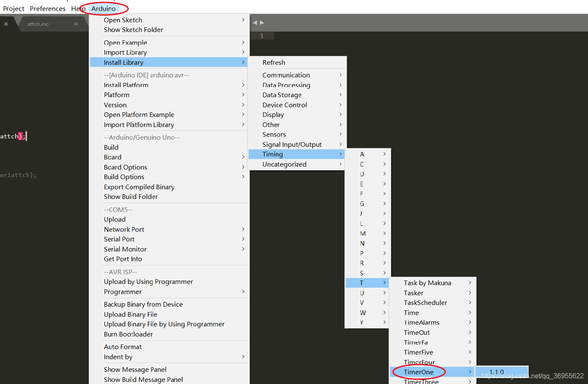
Task: Open the Signal Input/Output category
Action: (x=297, y=145)
